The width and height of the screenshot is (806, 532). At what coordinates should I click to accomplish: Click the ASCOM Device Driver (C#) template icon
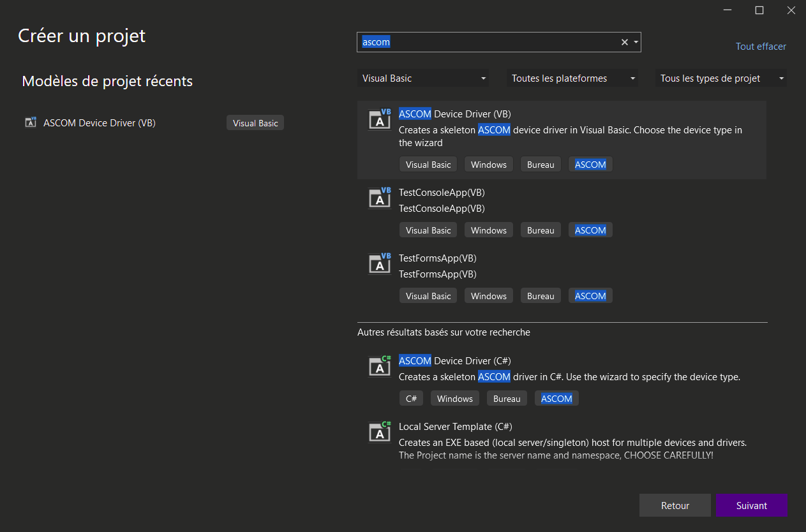pyautogui.click(x=380, y=366)
